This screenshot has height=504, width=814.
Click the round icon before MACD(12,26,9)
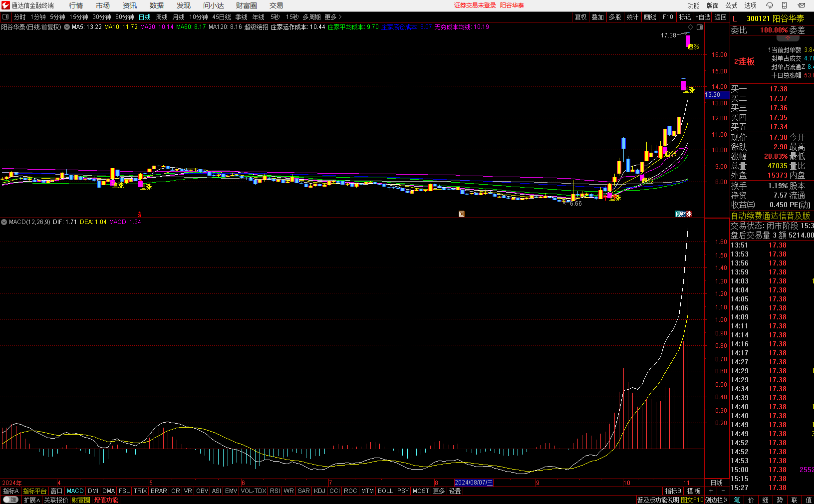tap(4, 222)
